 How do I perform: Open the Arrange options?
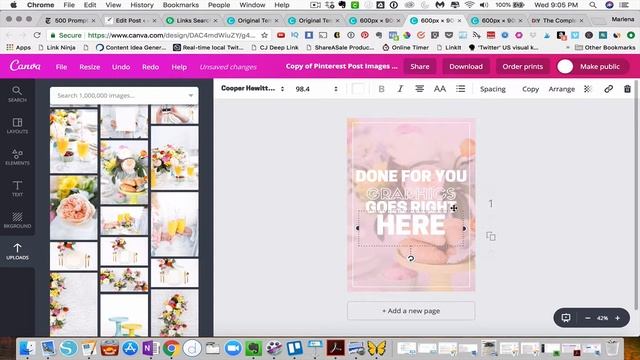click(x=562, y=89)
